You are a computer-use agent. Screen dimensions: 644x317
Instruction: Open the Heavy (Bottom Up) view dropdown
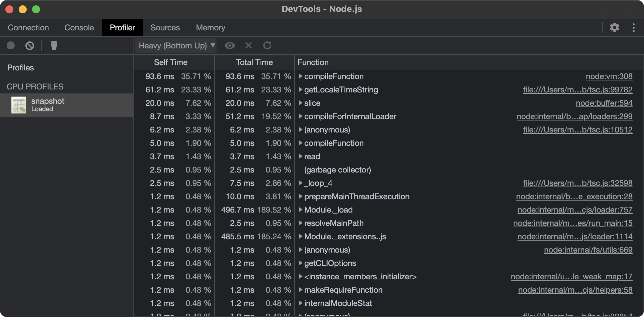pyautogui.click(x=176, y=45)
